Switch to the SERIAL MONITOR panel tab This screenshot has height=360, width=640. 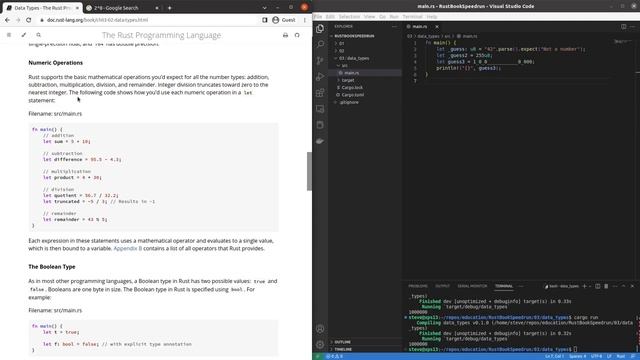(472, 286)
